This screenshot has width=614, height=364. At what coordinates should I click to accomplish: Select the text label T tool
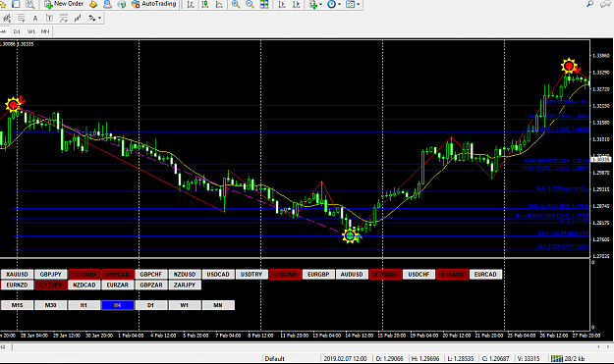(x=49, y=18)
